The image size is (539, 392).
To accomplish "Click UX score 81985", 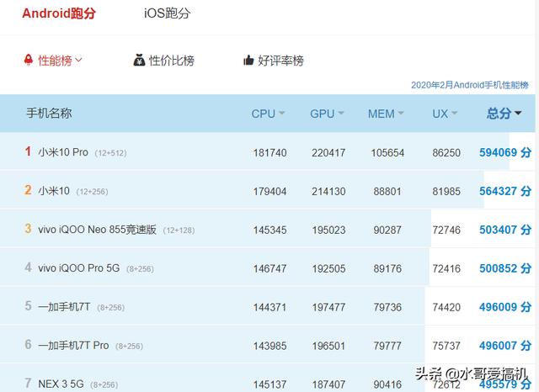I will 446,191.
